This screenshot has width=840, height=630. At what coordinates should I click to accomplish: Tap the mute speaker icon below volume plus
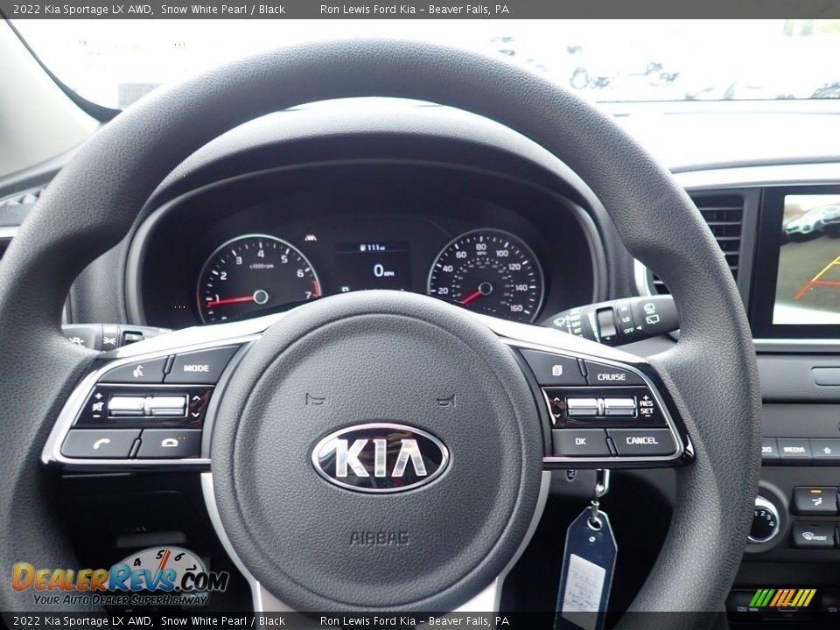click(x=98, y=404)
